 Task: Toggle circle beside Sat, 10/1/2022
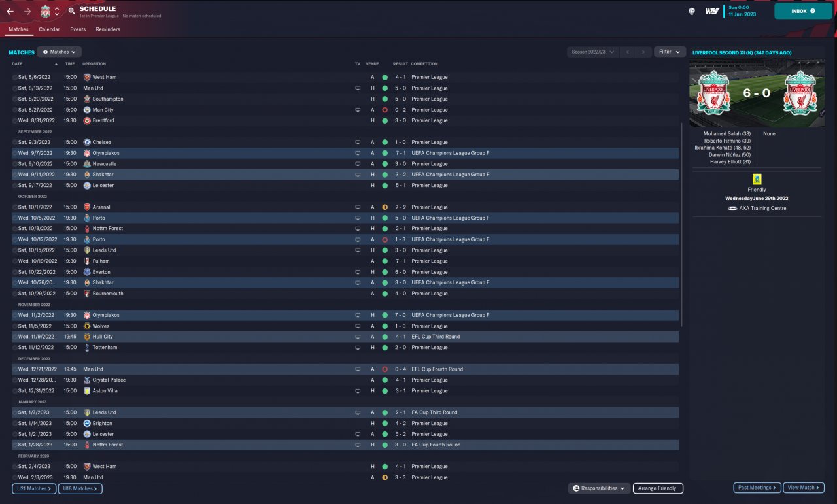[14, 207]
